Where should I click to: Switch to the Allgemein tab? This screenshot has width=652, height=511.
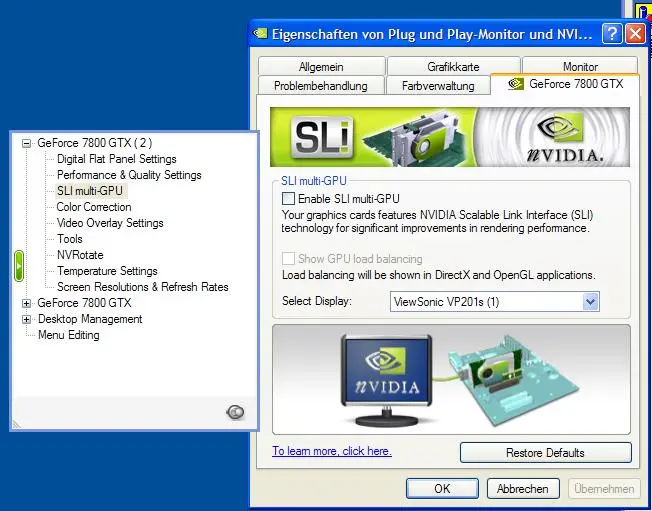(x=321, y=67)
